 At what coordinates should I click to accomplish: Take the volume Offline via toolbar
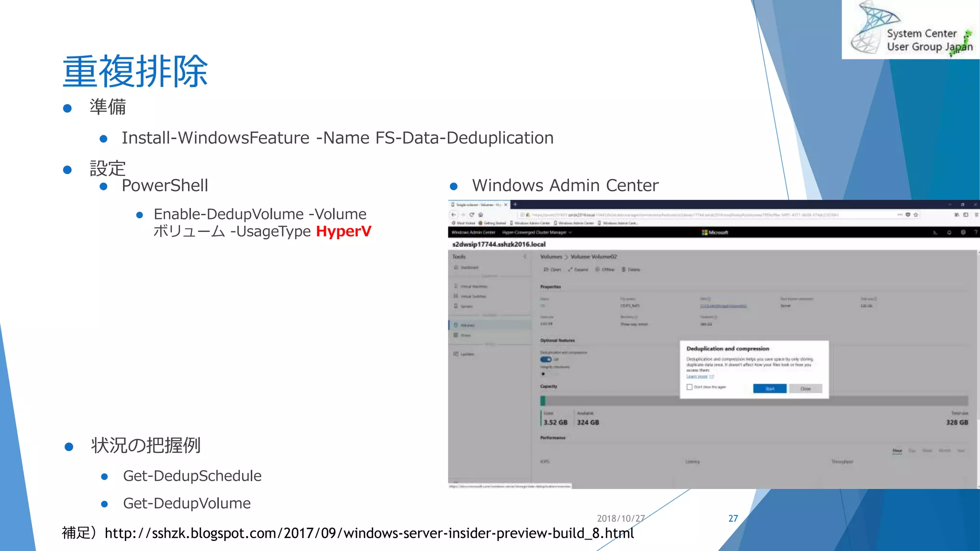[605, 270]
